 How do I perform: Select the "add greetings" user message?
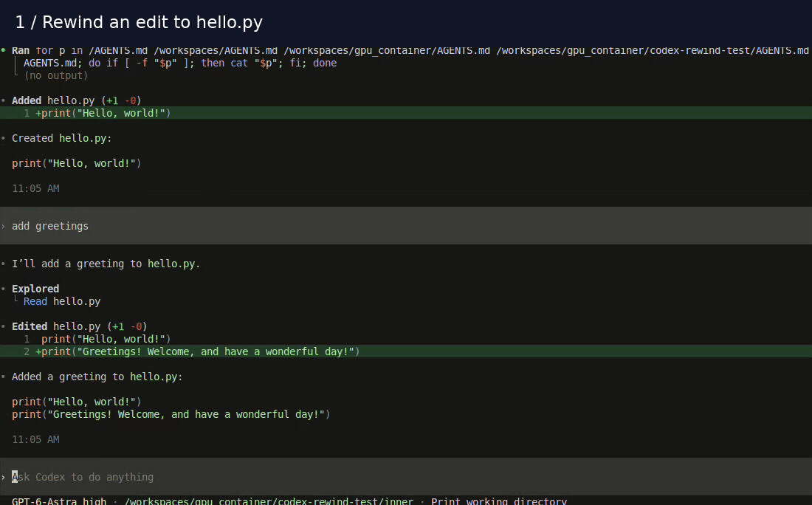[406, 226]
